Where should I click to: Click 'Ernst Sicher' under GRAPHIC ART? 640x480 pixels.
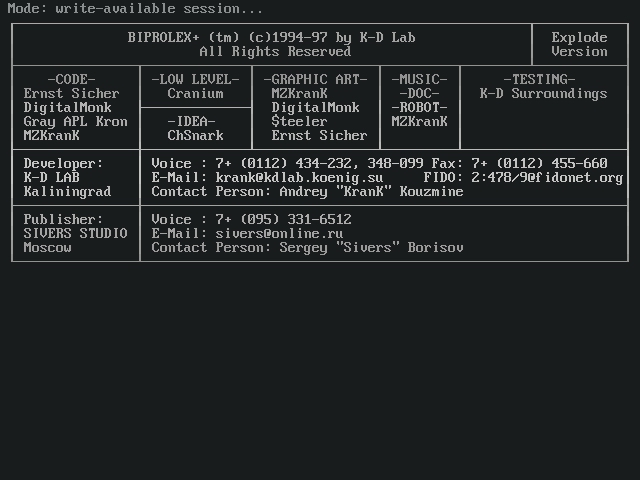[319, 136]
